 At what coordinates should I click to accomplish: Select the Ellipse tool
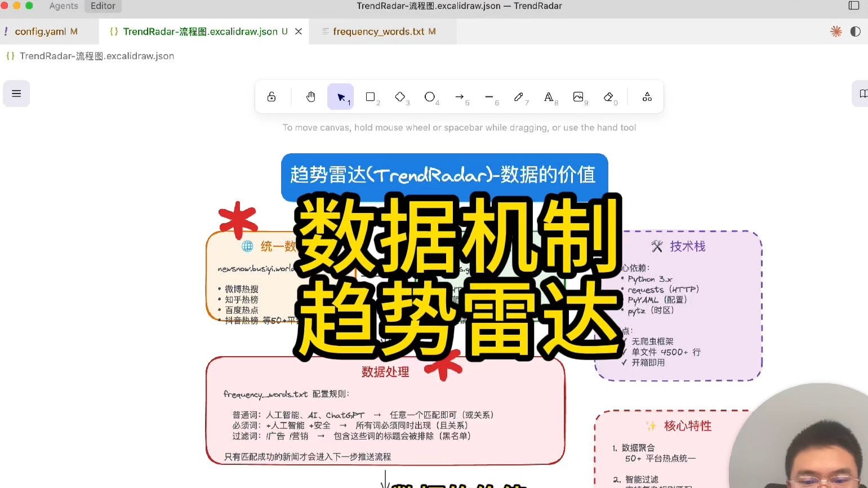pyautogui.click(x=431, y=96)
